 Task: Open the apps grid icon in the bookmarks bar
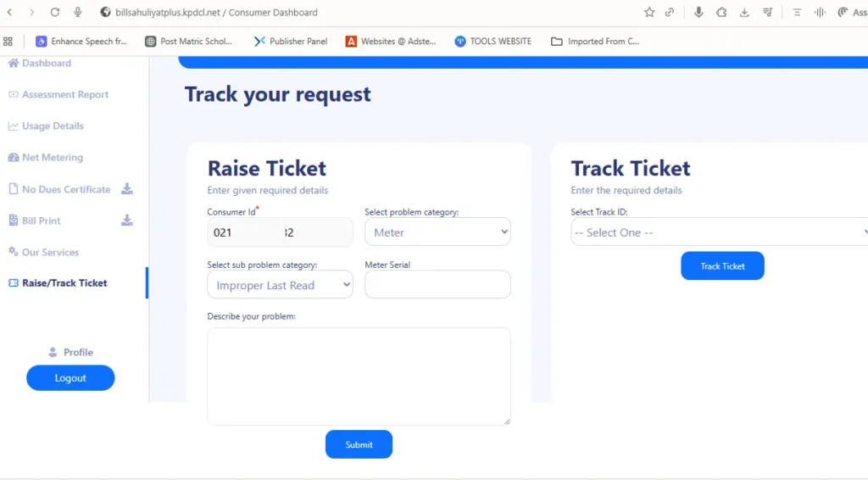click(8, 41)
